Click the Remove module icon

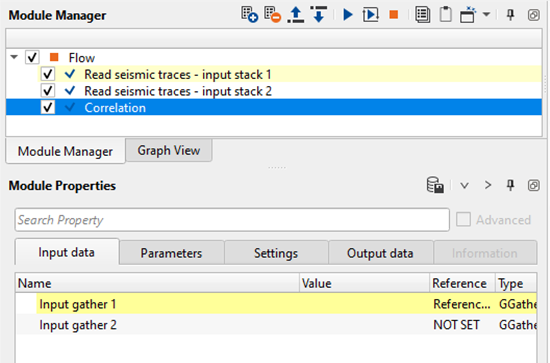coord(273,15)
